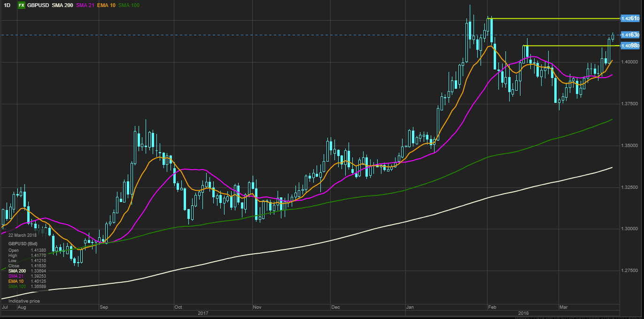Click the 2018 year label on time axis
The height and width of the screenshot is (319, 644).
coord(523,312)
